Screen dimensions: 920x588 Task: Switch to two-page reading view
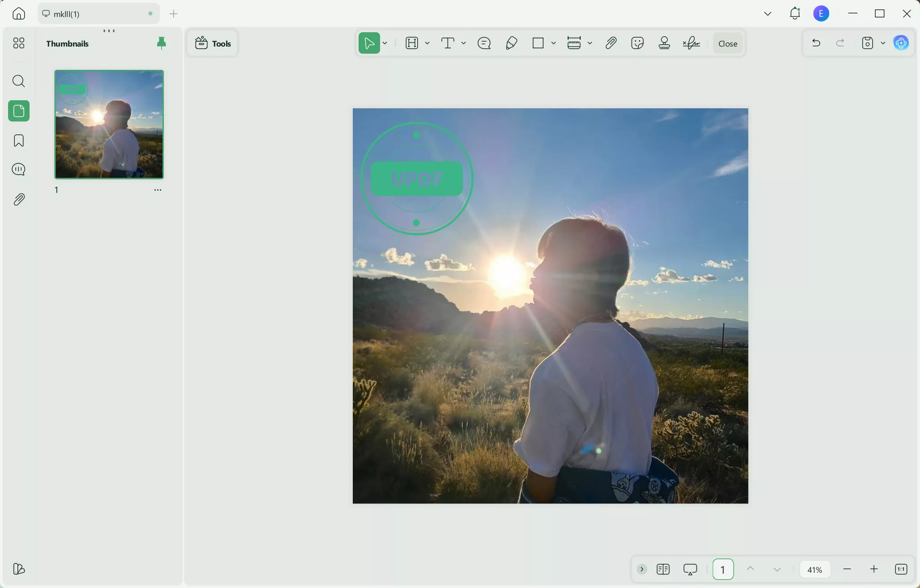click(663, 569)
